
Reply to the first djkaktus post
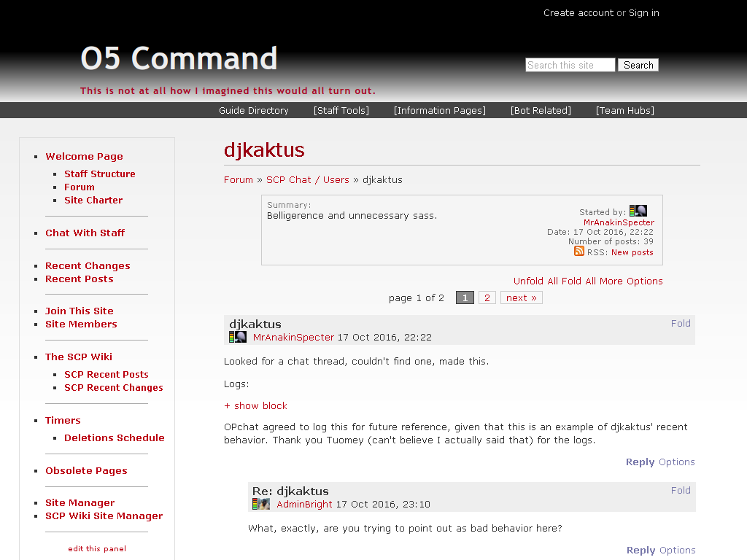640,462
